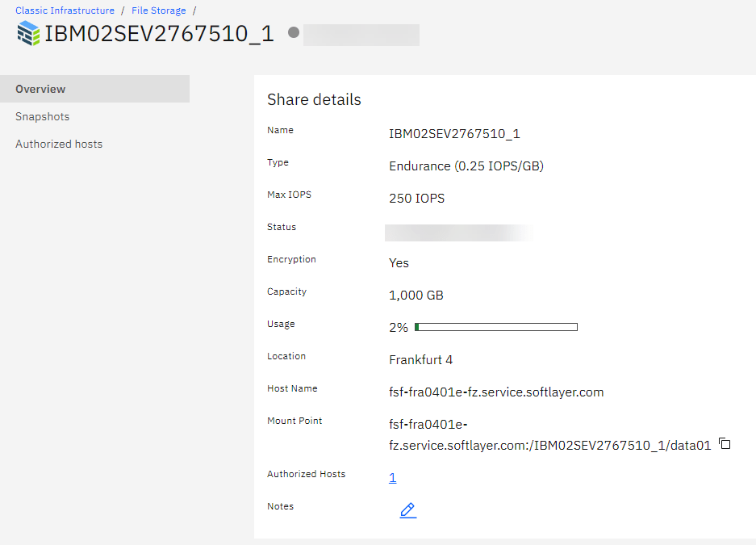This screenshot has width=756, height=545.
Task: Copy the mount point path to clipboard
Action: point(725,443)
